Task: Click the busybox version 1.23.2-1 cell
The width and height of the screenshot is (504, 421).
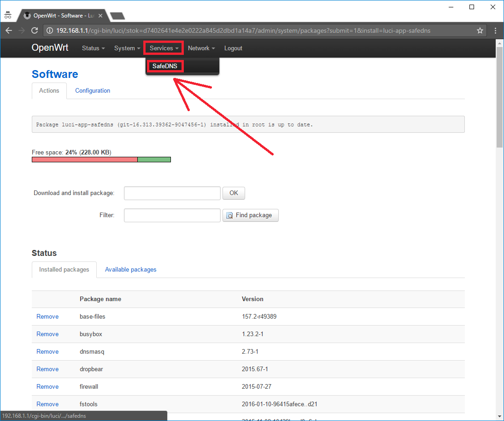Action: tap(252, 334)
